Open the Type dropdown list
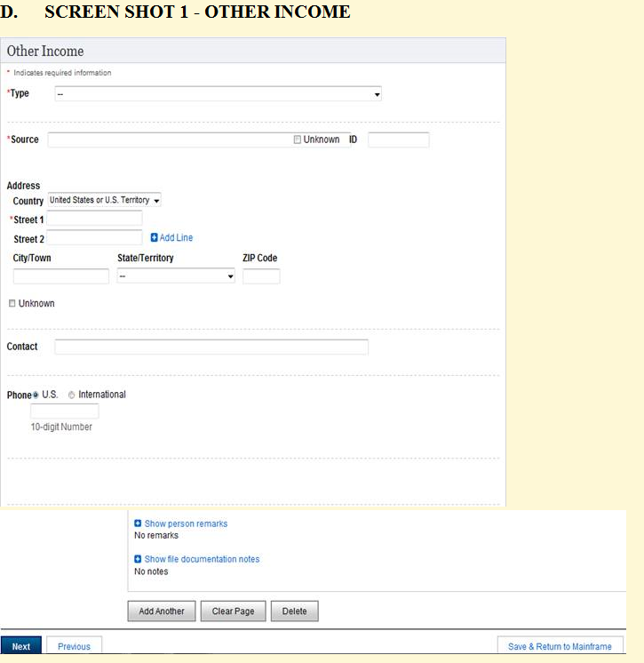644x663 pixels. pyautogui.click(x=218, y=94)
